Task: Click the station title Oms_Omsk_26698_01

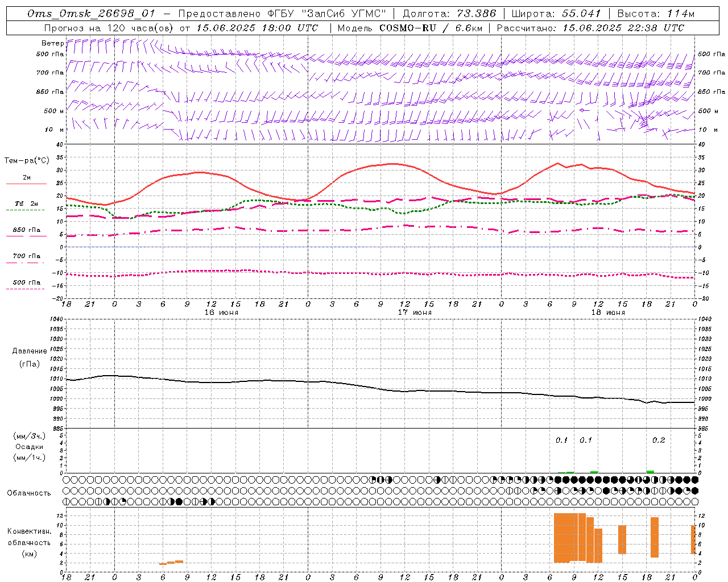Action: coord(91,14)
